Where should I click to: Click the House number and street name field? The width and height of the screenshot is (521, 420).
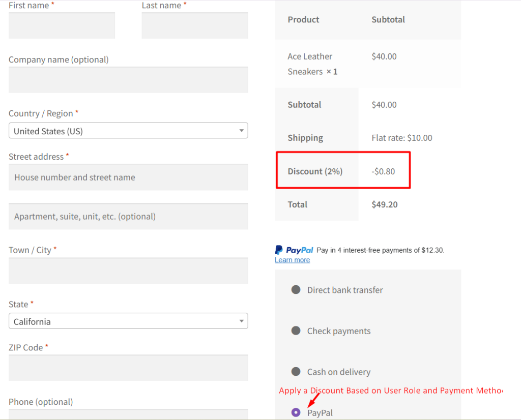[128, 177]
